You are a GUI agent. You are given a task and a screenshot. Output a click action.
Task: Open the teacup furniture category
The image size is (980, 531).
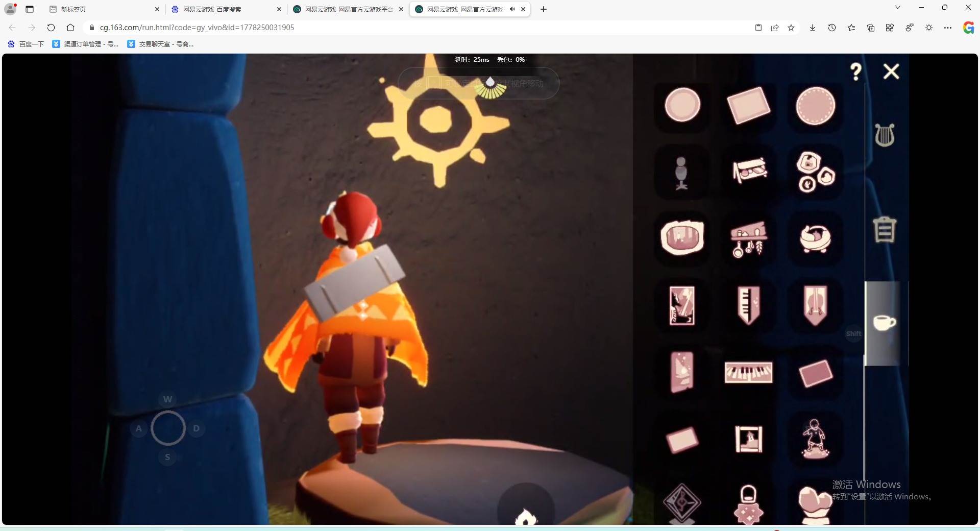click(x=885, y=323)
